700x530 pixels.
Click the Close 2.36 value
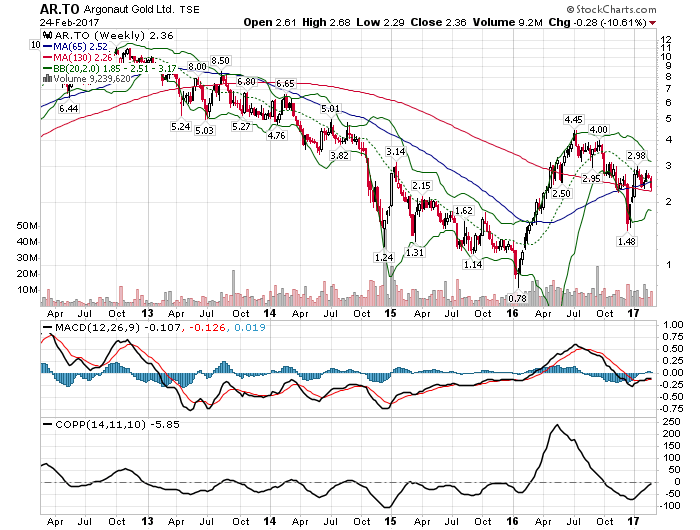(x=438, y=22)
